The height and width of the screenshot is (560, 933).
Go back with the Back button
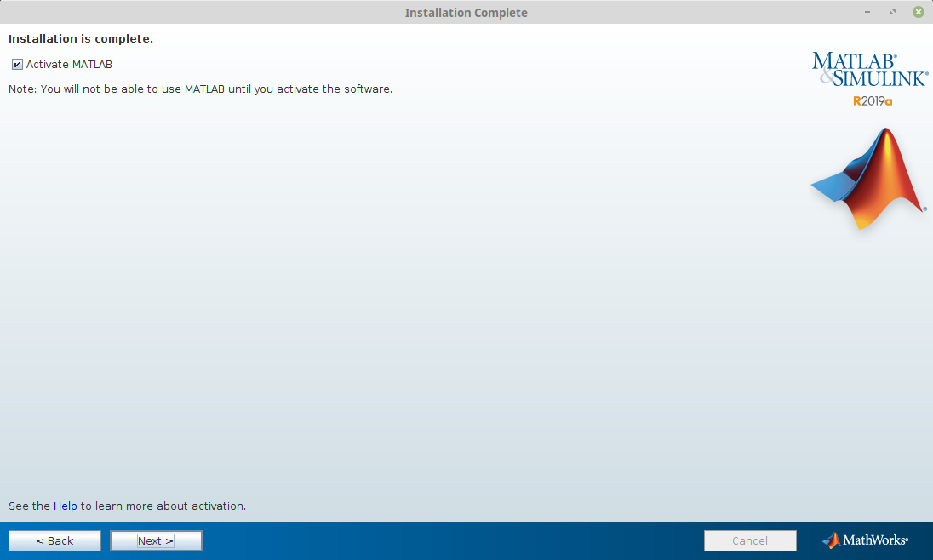[54, 541]
